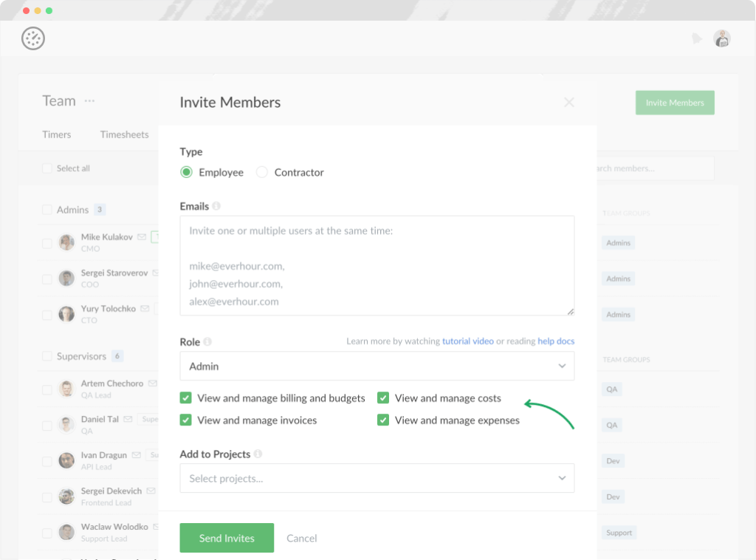
Task: Click inside the Emails input area
Action: tap(377, 264)
